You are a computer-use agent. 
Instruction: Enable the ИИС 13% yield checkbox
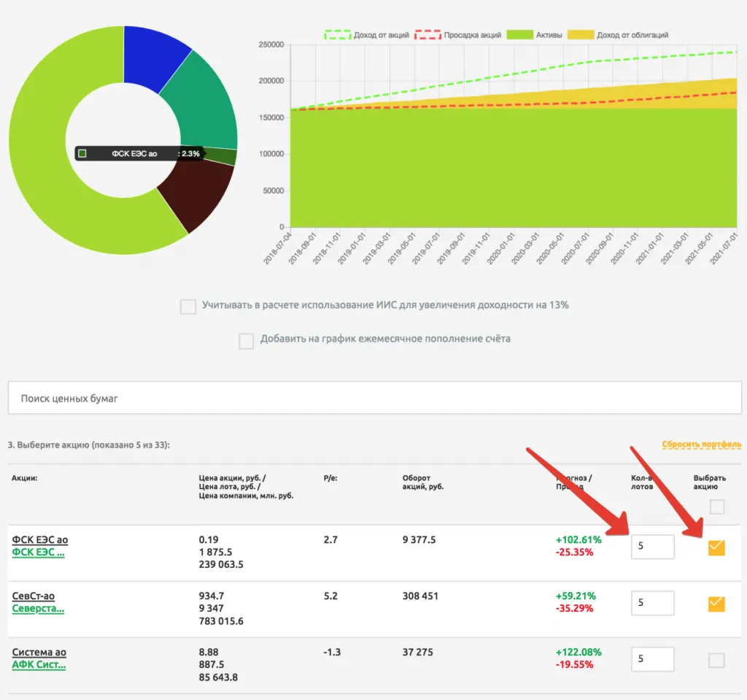[188, 307]
